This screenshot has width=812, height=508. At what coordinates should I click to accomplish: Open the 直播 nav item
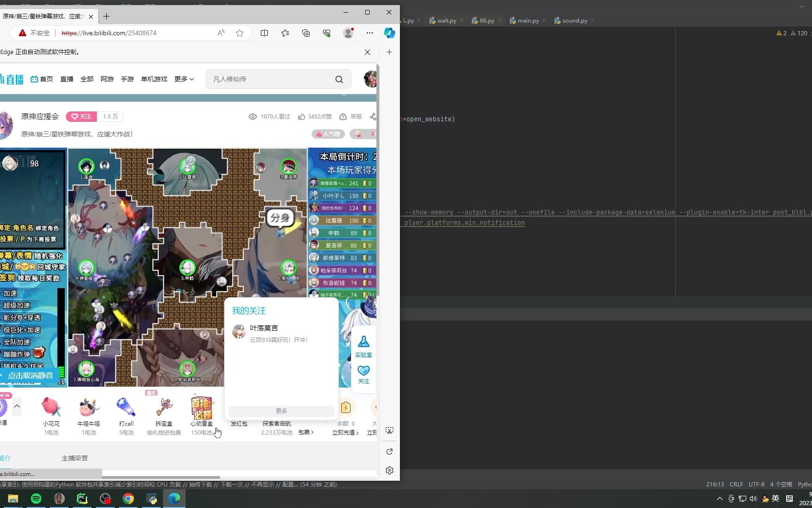[x=67, y=79]
